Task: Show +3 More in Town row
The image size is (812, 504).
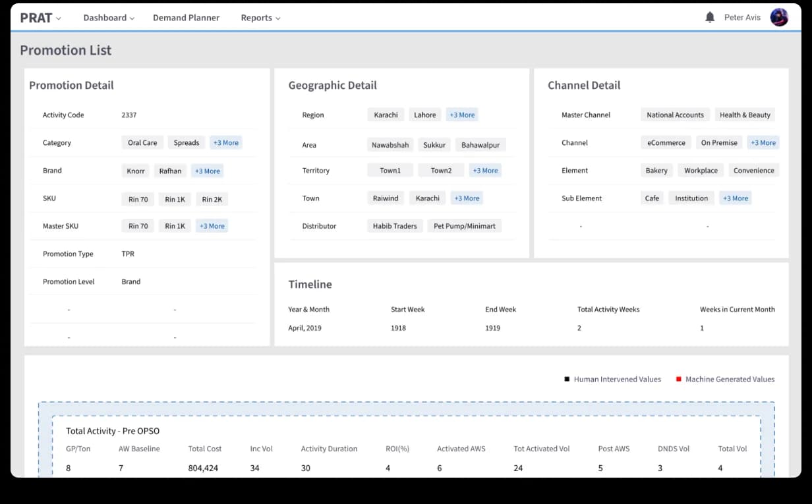Action: pos(467,198)
